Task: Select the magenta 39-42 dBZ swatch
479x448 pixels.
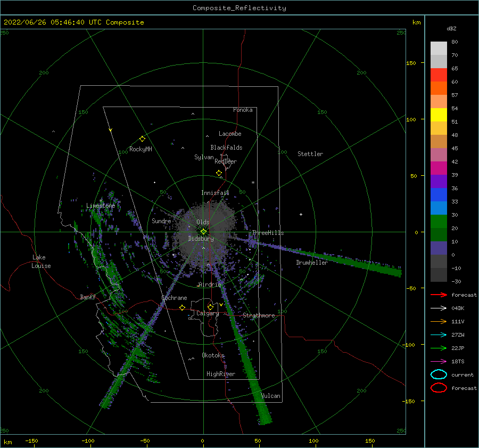Action: pyautogui.click(x=439, y=168)
